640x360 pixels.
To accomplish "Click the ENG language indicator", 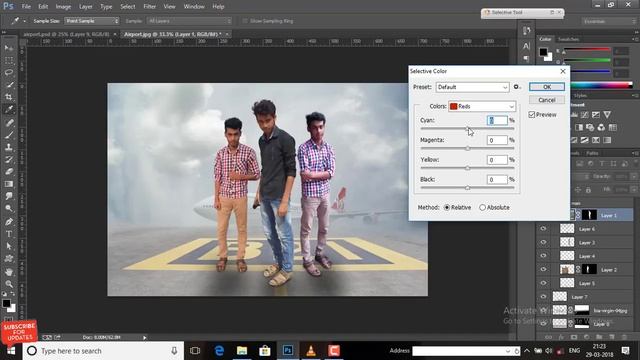I will pyautogui.click(x=574, y=351).
